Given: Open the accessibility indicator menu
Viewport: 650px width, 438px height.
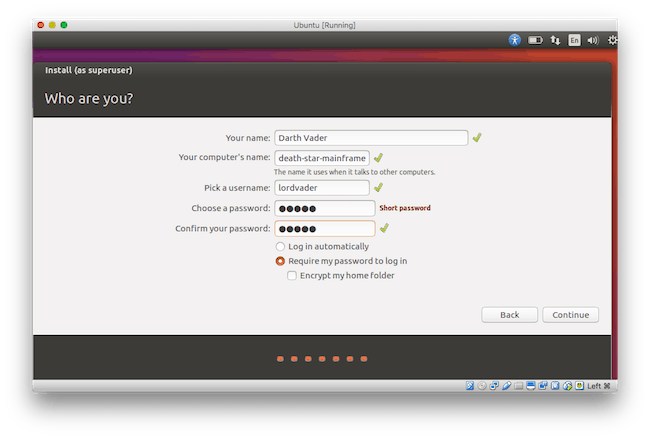Looking at the screenshot, I should (x=514, y=40).
